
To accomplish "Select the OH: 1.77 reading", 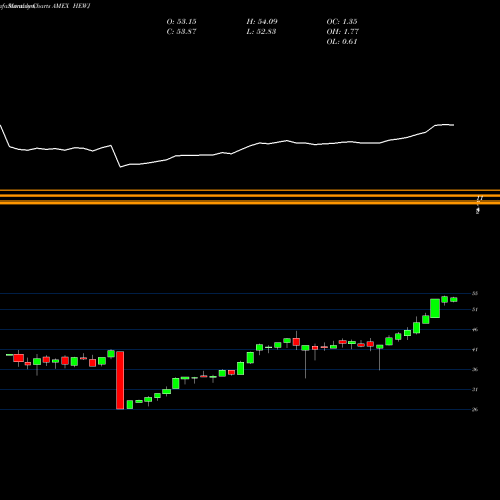I will (342, 32).
